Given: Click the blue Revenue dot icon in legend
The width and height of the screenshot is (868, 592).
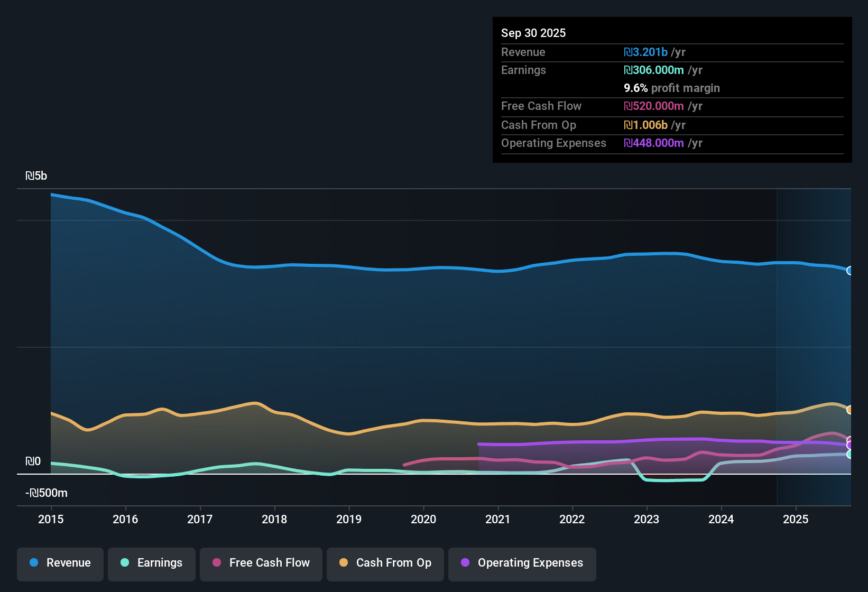Looking at the screenshot, I should coord(34,563).
